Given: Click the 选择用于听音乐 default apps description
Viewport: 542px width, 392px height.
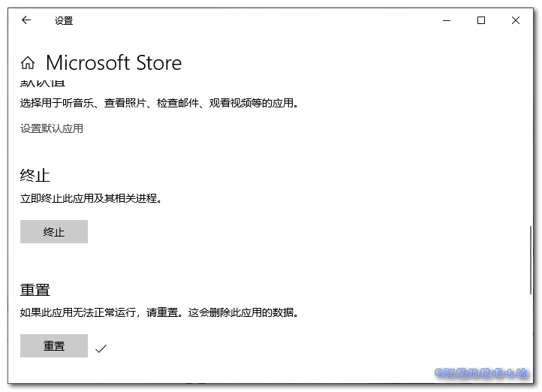Looking at the screenshot, I should point(159,104).
